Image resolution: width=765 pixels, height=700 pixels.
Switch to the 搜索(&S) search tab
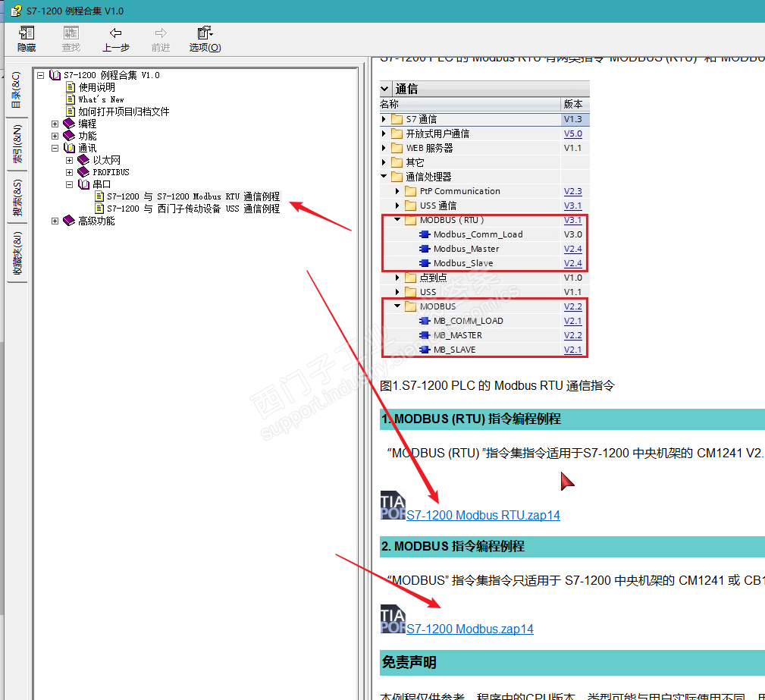(x=17, y=197)
